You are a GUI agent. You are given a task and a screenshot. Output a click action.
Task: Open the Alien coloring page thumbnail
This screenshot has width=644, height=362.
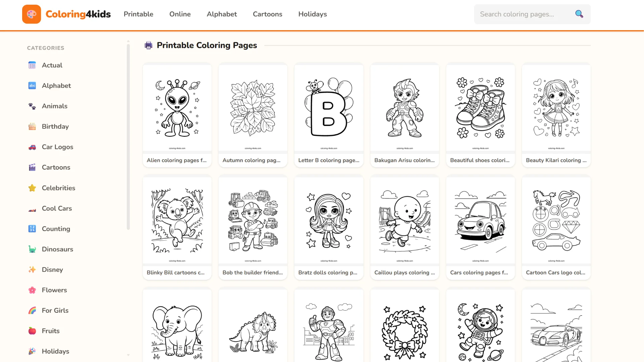tap(177, 108)
